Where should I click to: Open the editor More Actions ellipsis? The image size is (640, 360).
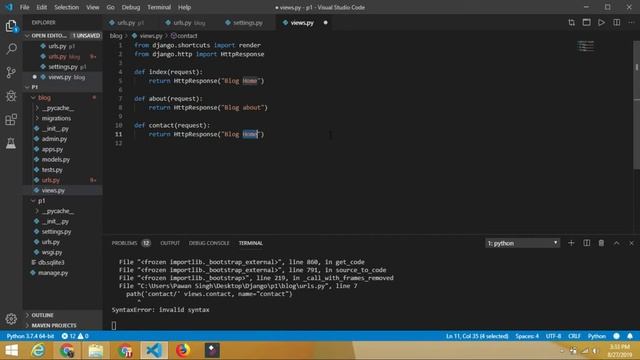click(x=631, y=22)
